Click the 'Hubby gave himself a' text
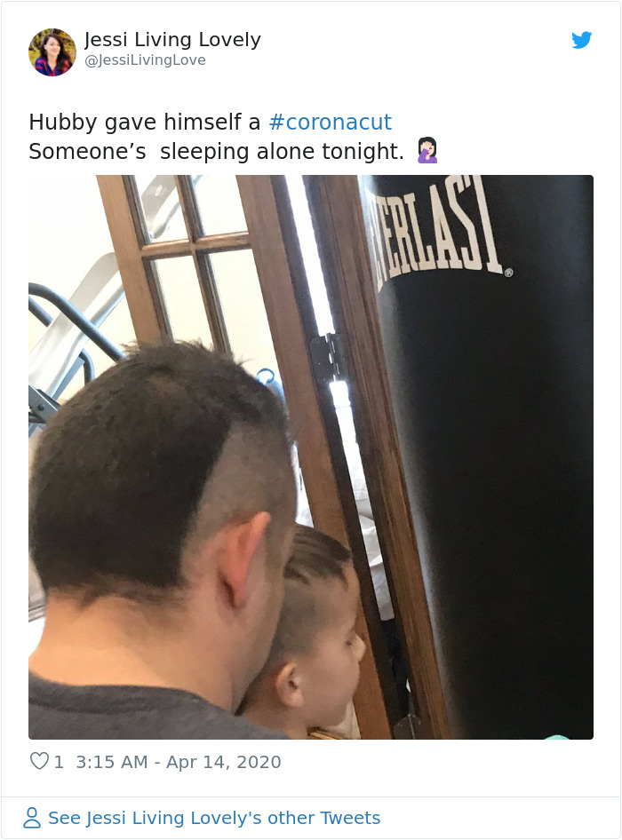Viewport: 622px width, 840px height. pos(144,123)
